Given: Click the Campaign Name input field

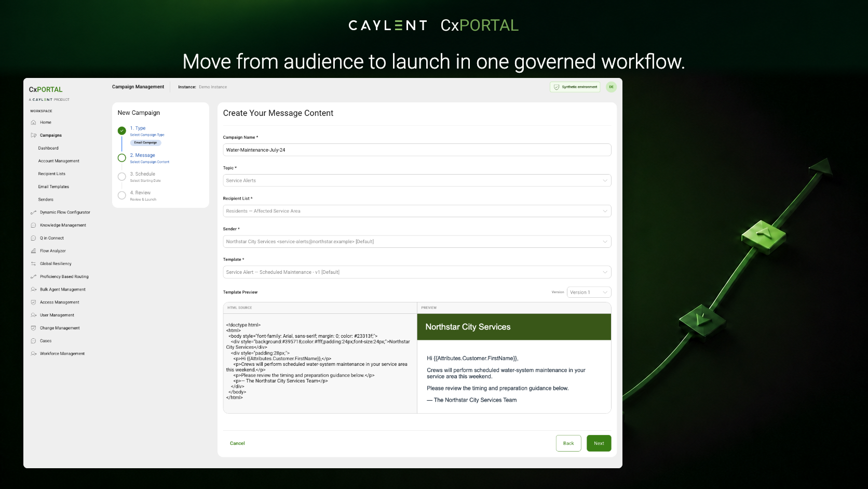Looking at the screenshot, I should coord(417,150).
